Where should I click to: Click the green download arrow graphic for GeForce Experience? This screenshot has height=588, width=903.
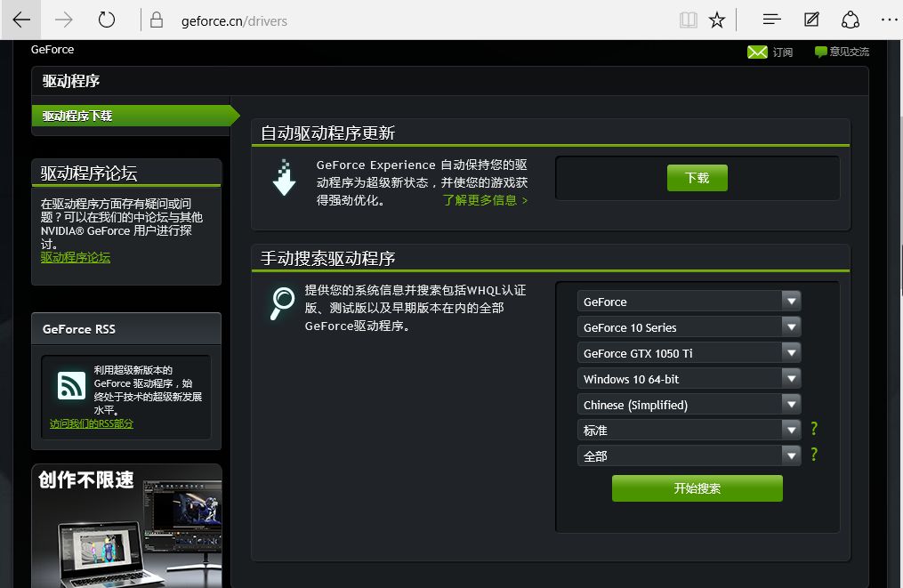(x=283, y=175)
